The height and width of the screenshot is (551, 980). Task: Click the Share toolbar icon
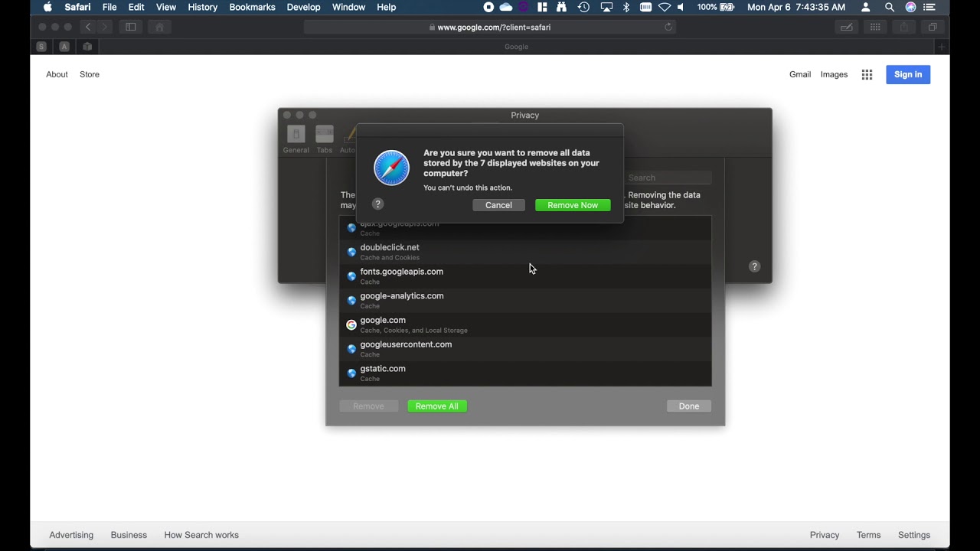tap(903, 27)
